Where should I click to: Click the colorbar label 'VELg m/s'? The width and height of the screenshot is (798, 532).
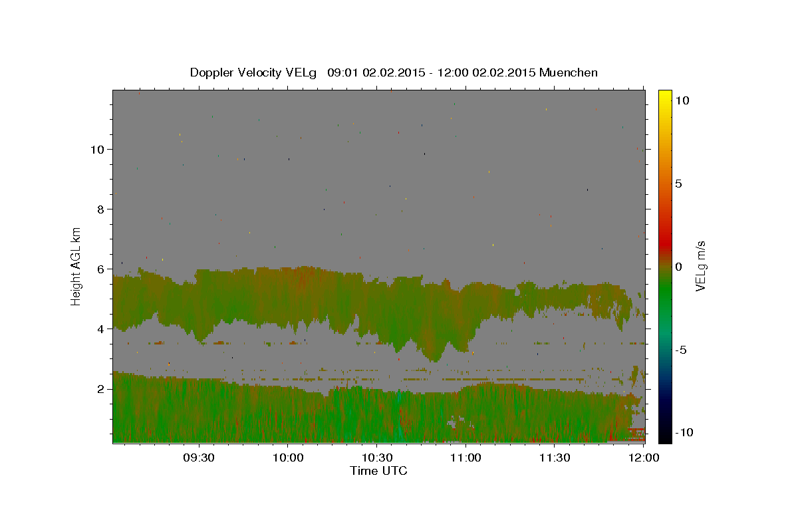pos(700,266)
